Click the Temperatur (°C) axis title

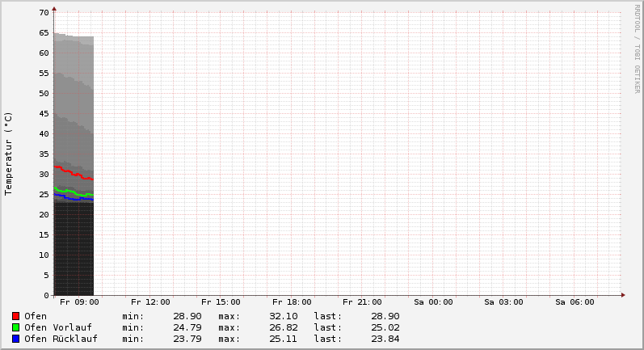(x=9, y=154)
